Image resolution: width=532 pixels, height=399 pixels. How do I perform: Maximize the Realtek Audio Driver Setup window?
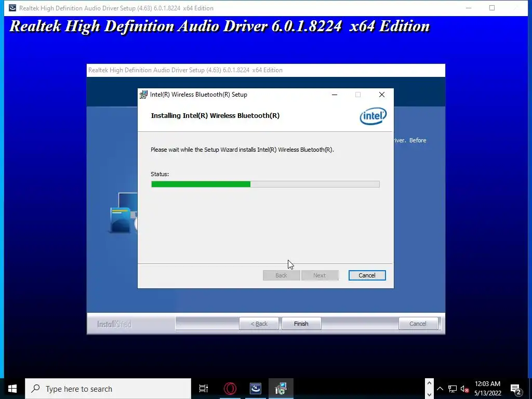492,8
